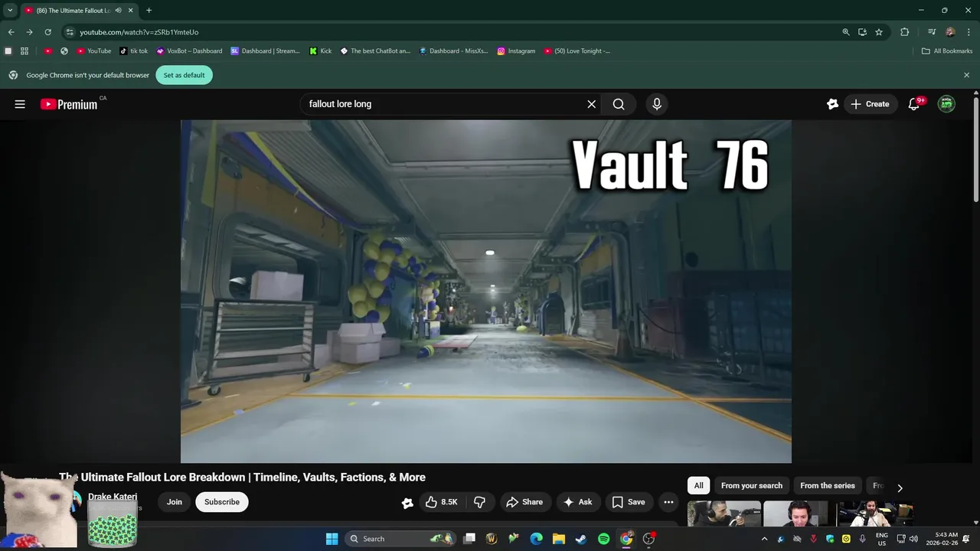The width and height of the screenshot is (980, 551).
Task: Select the All filter chip
Action: (698, 486)
